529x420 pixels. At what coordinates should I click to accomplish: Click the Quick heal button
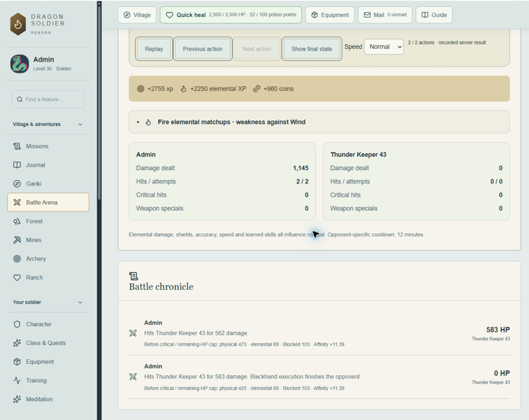(231, 15)
